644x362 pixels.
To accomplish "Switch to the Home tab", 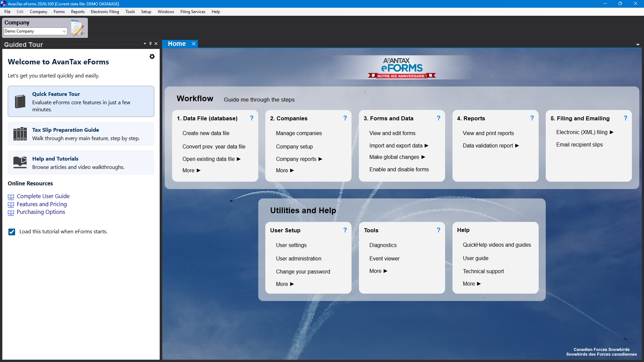I will [x=176, y=44].
